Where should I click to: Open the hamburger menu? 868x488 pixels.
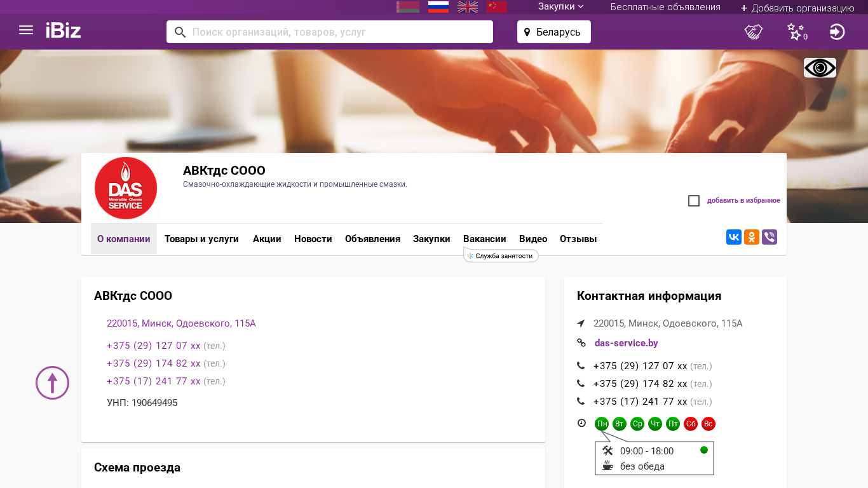pyautogui.click(x=26, y=30)
